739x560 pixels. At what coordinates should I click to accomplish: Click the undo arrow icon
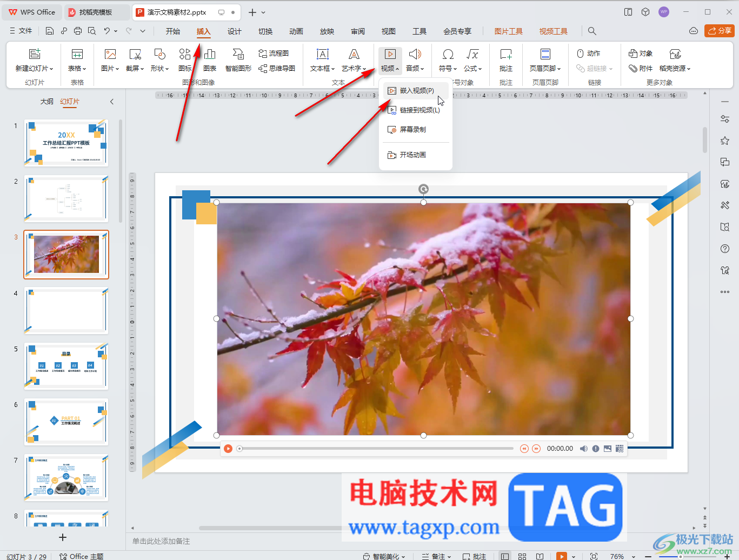point(107,31)
